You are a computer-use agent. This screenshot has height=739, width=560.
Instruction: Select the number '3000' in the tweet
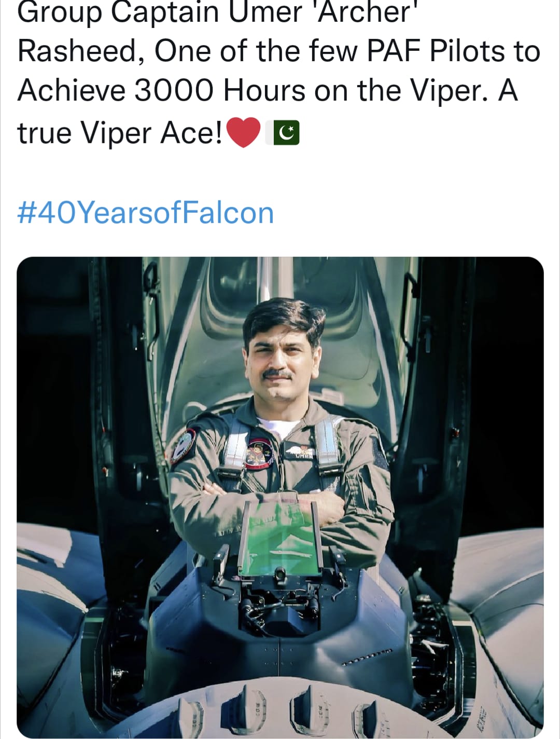[x=174, y=91]
